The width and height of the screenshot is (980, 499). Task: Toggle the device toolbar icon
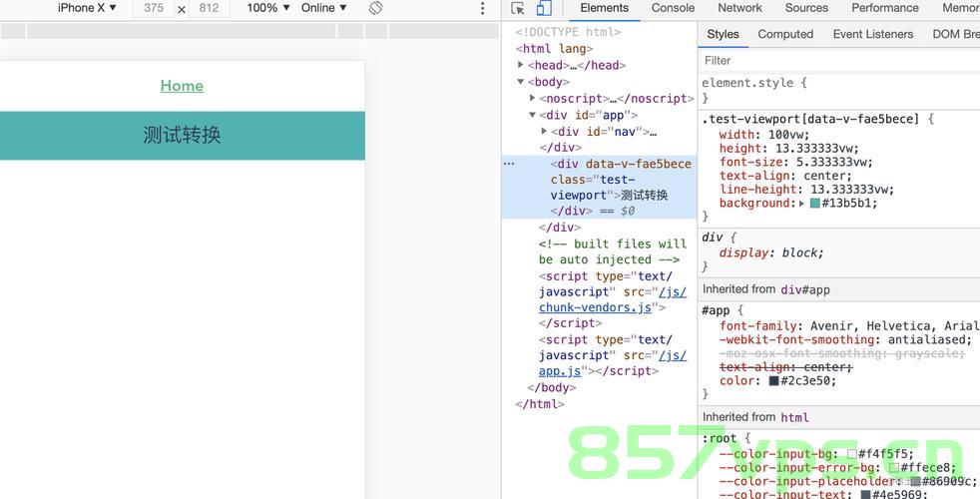(544, 8)
